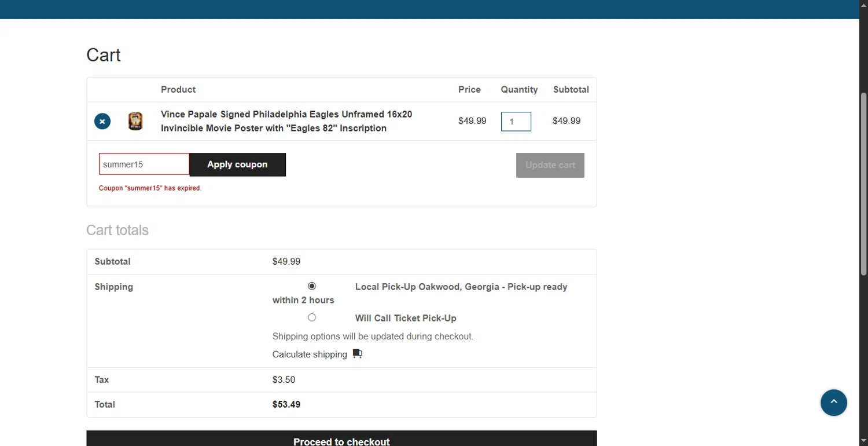Click the truck icon beside Calculate shipping
The image size is (868, 446).
357,354
